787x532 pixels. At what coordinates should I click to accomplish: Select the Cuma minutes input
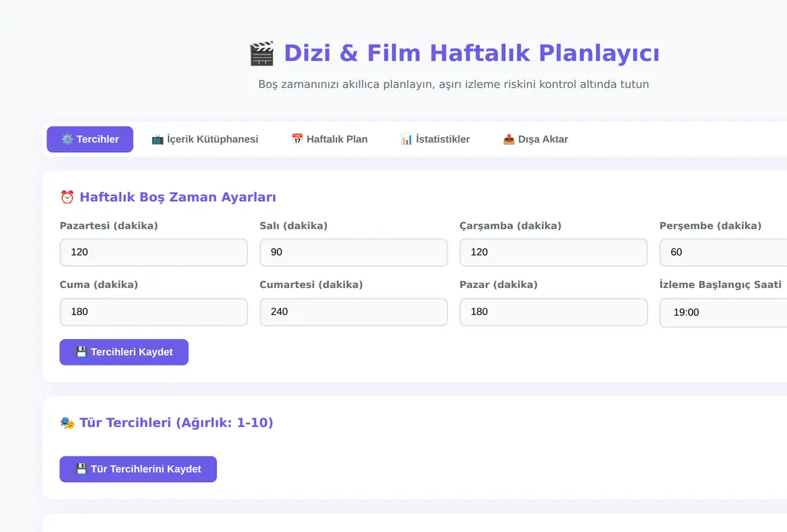153,312
